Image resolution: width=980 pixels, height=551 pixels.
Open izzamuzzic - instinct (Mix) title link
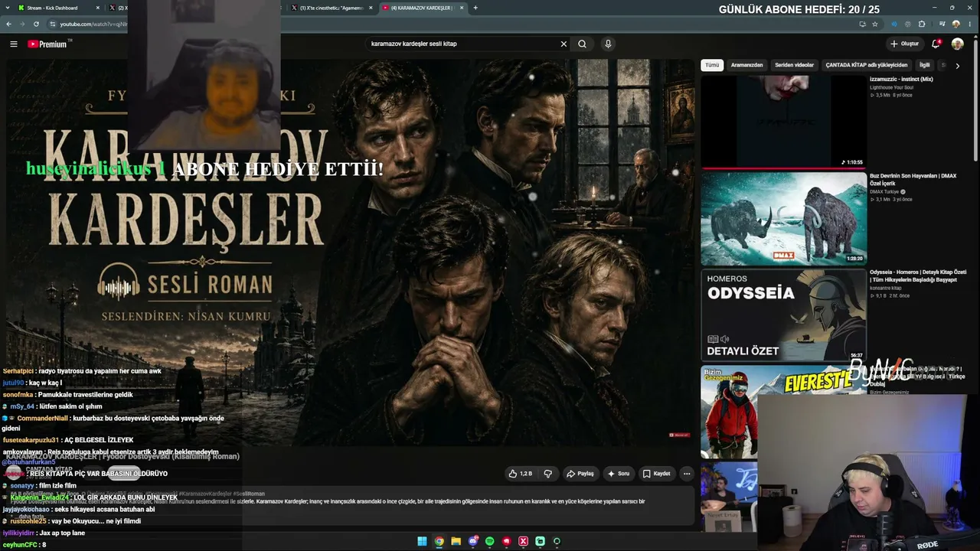coord(901,79)
